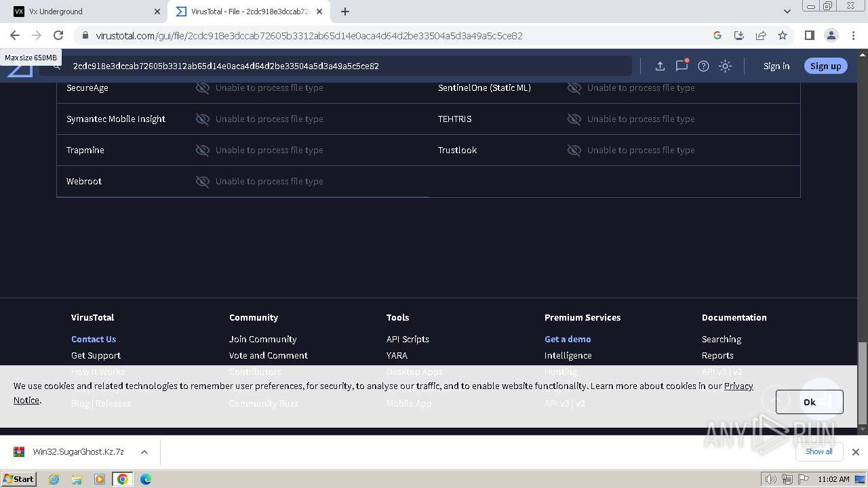This screenshot has width=868, height=488.
Task: Open the VirusTotal notifications icon
Action: pyautogui.click(x=682, y=66)
